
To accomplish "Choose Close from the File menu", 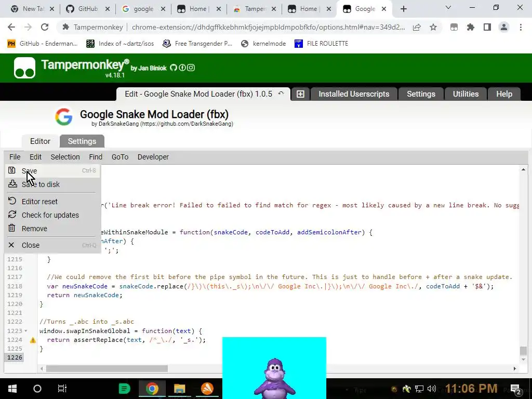I will click(x=52, y=245).
